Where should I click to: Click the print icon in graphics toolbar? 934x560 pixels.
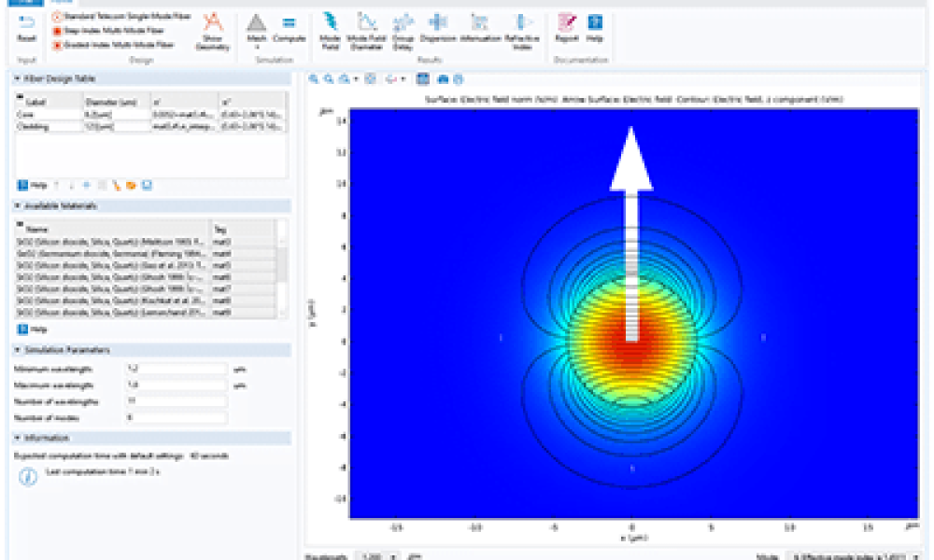coord(458,78)
